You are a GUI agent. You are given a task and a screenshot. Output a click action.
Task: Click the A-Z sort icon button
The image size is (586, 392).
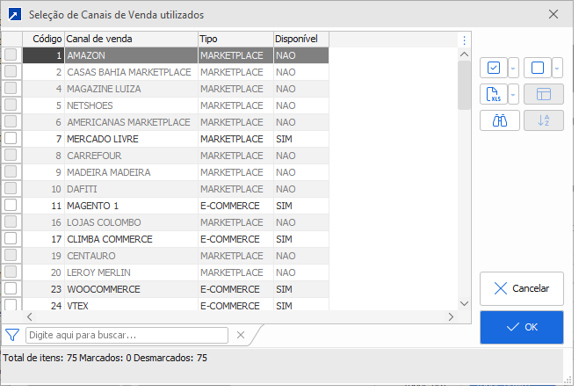coord(544,120)
